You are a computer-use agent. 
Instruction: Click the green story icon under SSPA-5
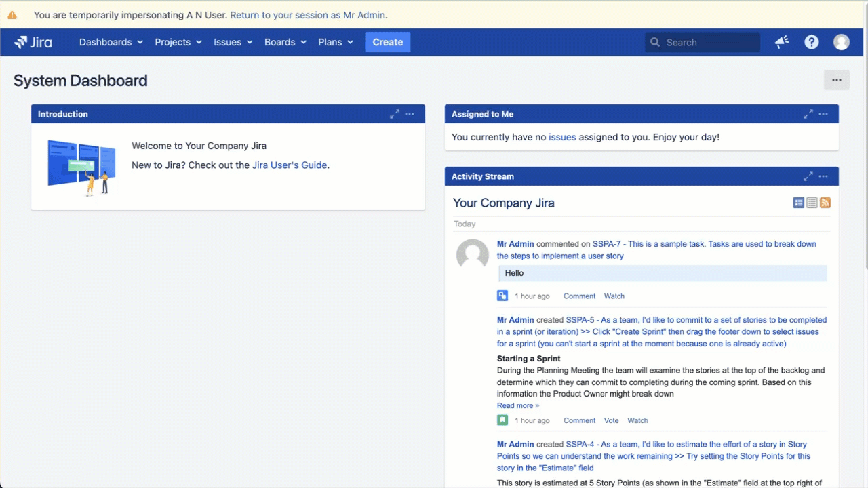pyautogui.click(x=502, y=420)
